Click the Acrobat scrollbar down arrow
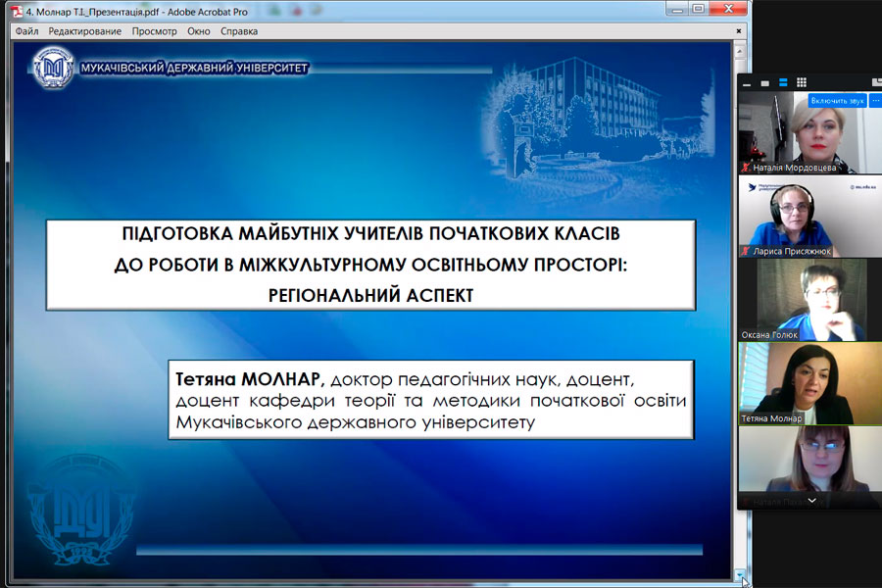882x588 pixels. (x=740, y=575)
